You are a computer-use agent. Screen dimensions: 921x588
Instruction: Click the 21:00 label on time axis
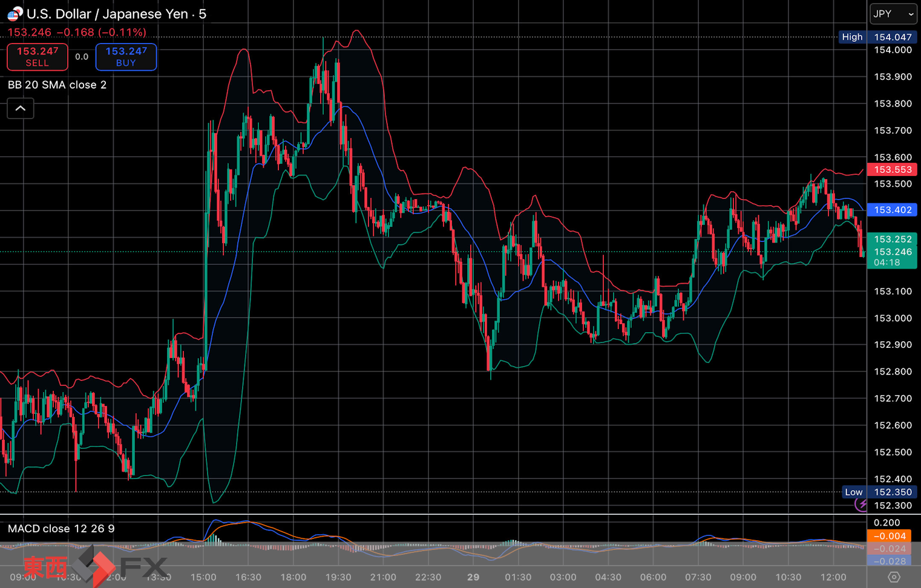[383, 577]
